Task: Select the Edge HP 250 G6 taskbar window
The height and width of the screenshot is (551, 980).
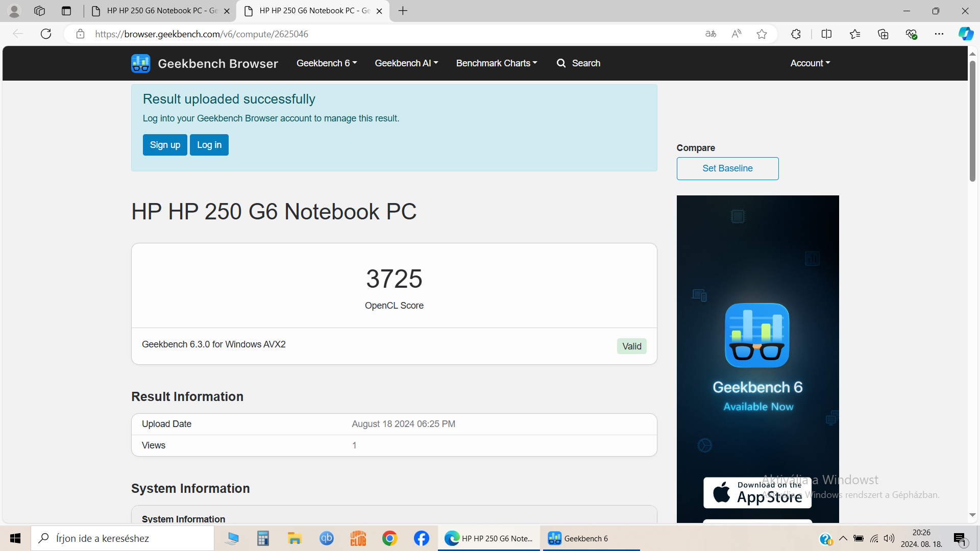Action: point(489,538)
